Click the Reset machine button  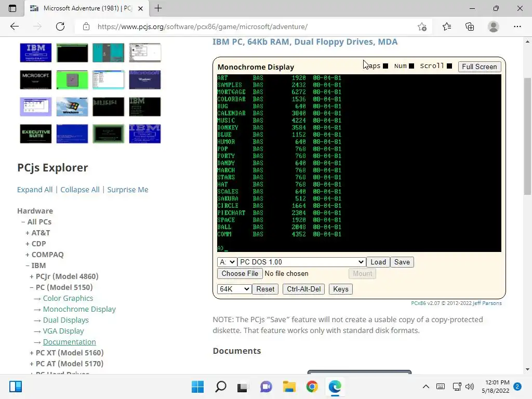[x=265, y=289]
